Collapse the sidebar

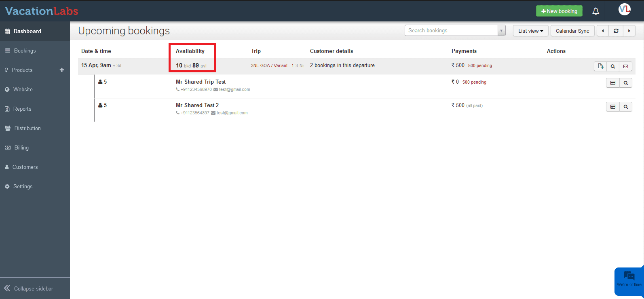29,288
